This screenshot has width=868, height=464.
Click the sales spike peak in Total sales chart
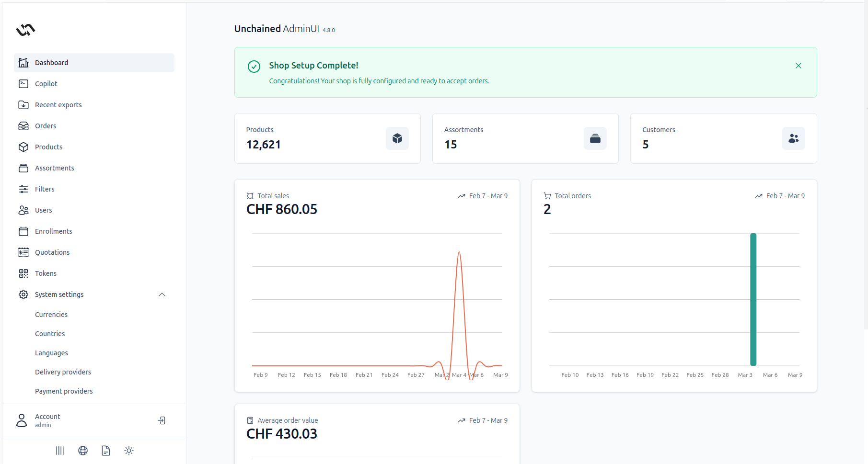pos(459,253)
